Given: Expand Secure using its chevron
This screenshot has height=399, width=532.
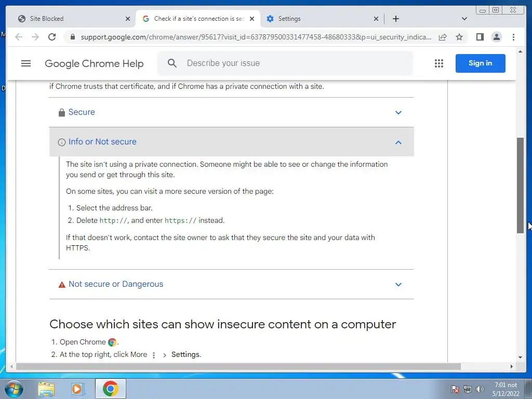Looking at the screenshot, I should click(398, 112).
